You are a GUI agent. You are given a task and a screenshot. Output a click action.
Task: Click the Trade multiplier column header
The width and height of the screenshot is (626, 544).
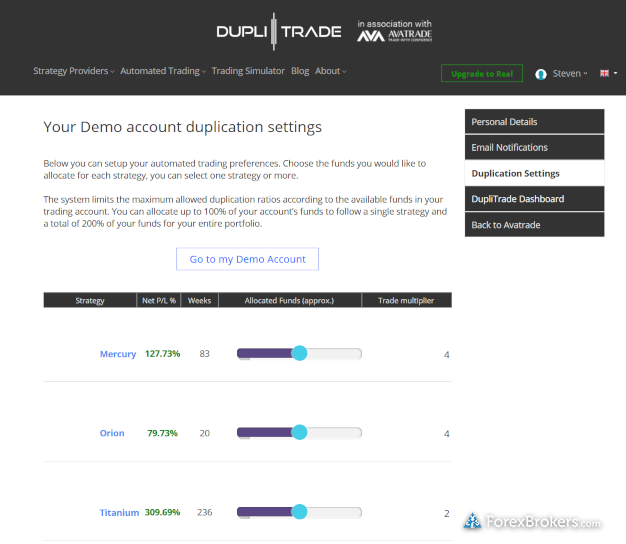pos(406,301)
